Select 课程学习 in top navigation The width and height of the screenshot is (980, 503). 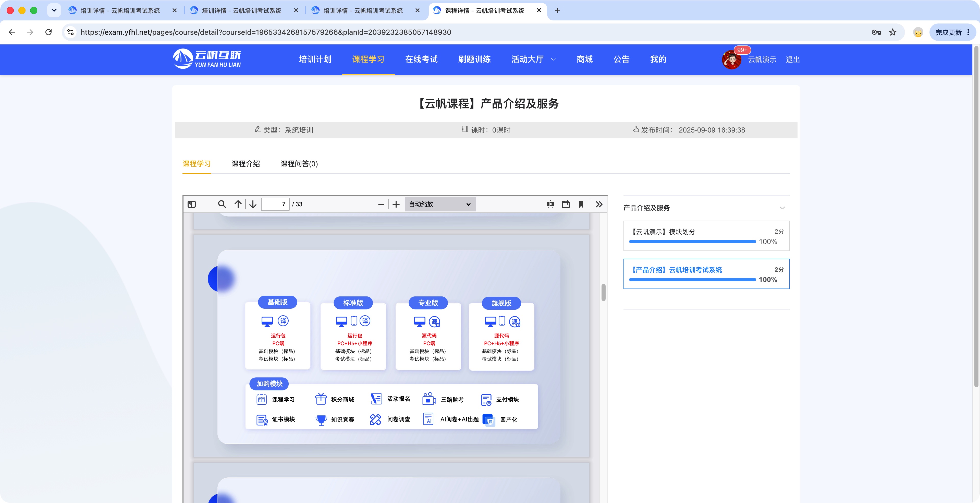[x=368, y=59]
